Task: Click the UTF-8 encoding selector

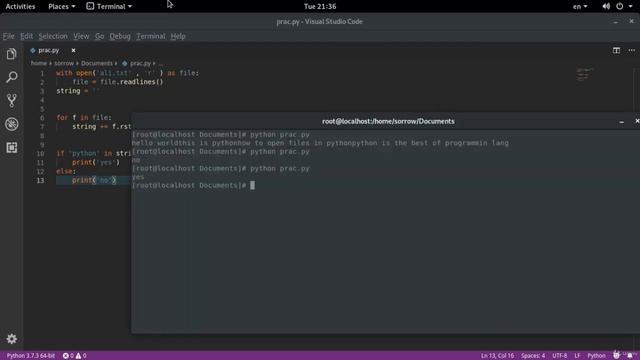Action: click(x=560, y=356)
